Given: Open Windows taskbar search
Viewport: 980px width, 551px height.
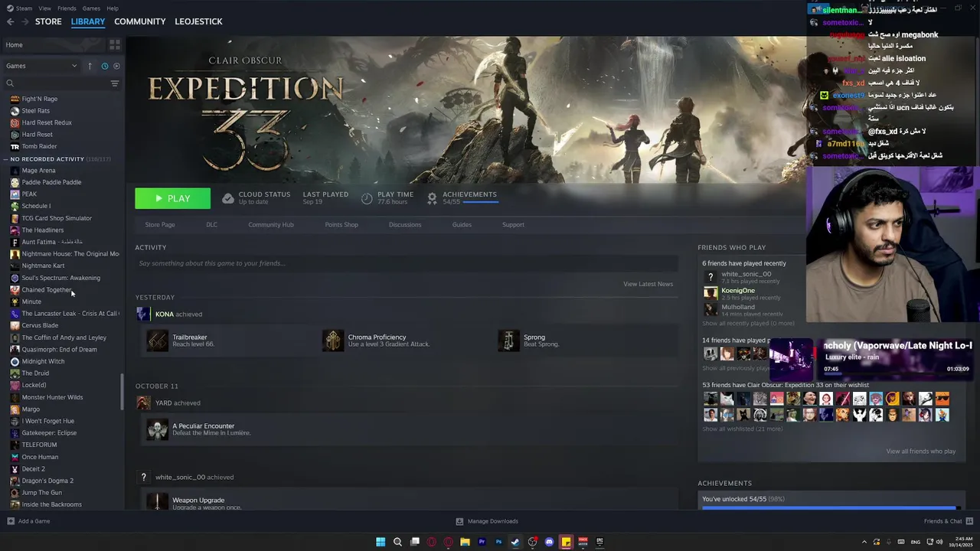Looking at the screenshot, I should click(397, 542).
